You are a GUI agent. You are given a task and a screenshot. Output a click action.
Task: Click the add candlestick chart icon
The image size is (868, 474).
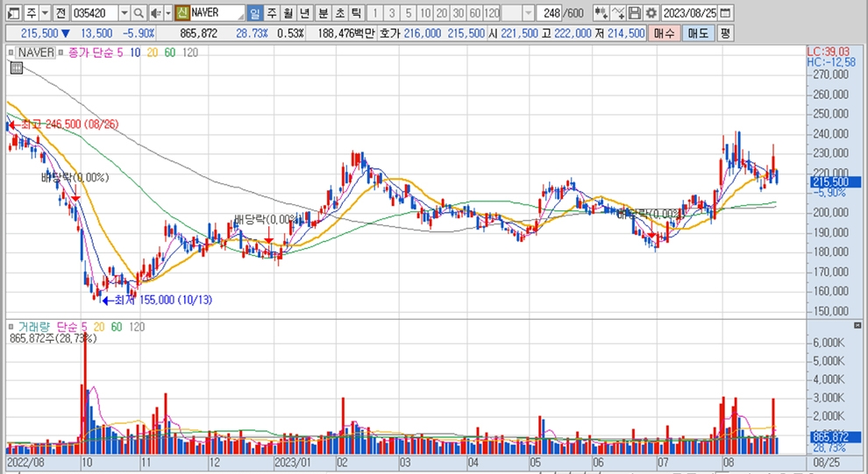600,13
